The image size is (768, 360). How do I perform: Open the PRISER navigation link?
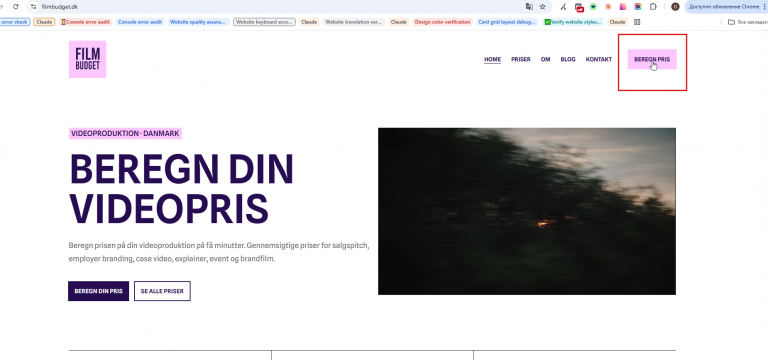[x=521, y=59]
